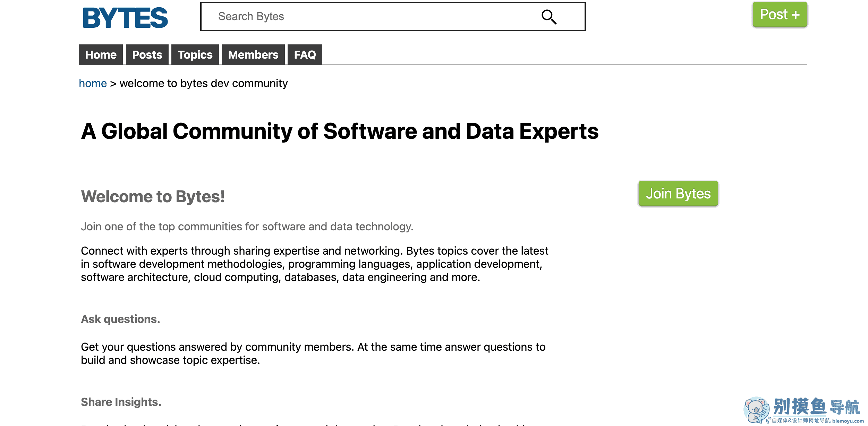This screenshot has width=868, height=426.
Task: Click the koala mascot watermark icon
Action: [x=757, y=410]
